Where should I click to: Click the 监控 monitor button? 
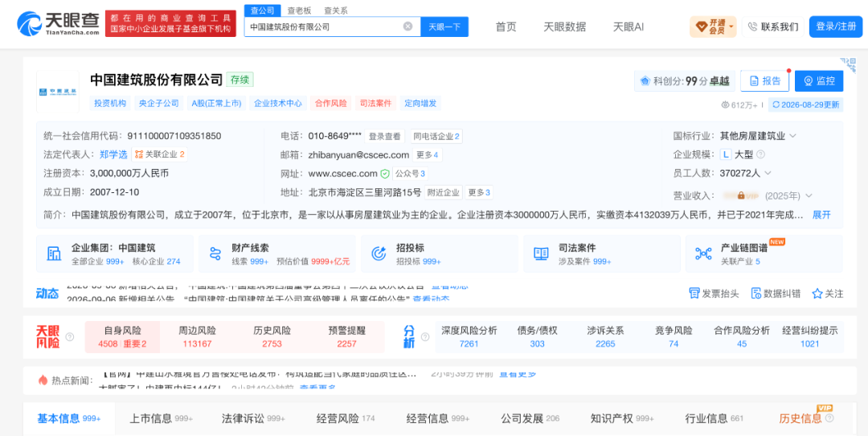coord(819,81)
